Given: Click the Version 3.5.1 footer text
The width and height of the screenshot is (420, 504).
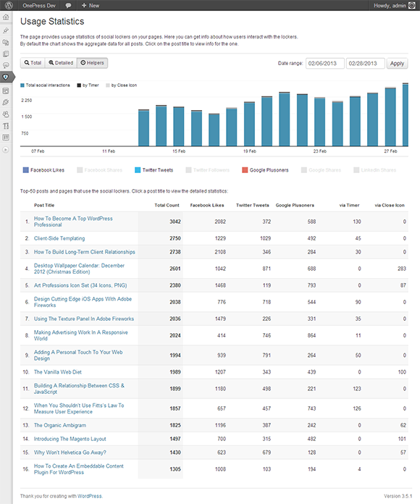Looking at the screenshot, I should click(398, 496).
